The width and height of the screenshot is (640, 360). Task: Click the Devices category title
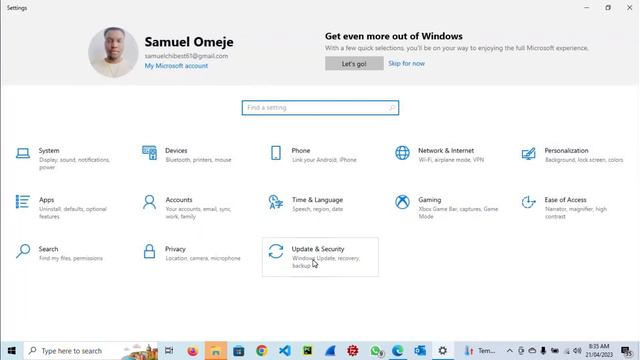(176, 151)
